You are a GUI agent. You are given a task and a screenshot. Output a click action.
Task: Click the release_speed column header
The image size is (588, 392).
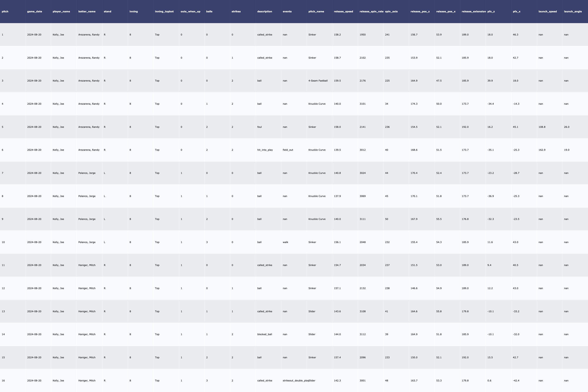tap(343, 12)
